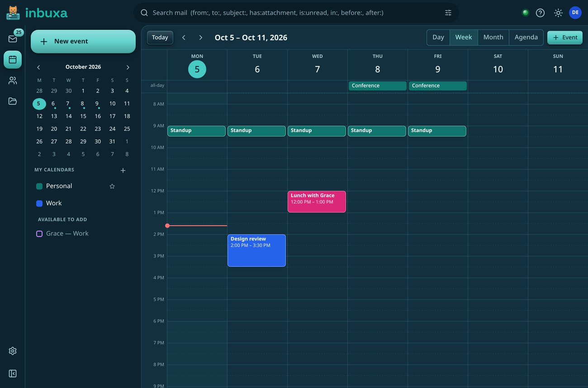Click the inbuxa logo
This screenshot has height=388, width=588.
37,13
